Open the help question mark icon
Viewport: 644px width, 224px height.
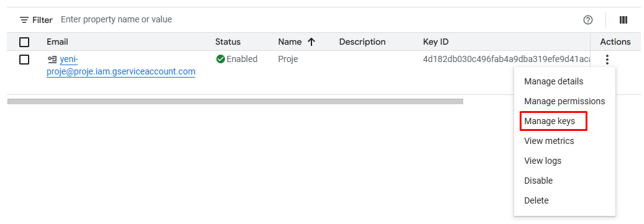[588, 20]
